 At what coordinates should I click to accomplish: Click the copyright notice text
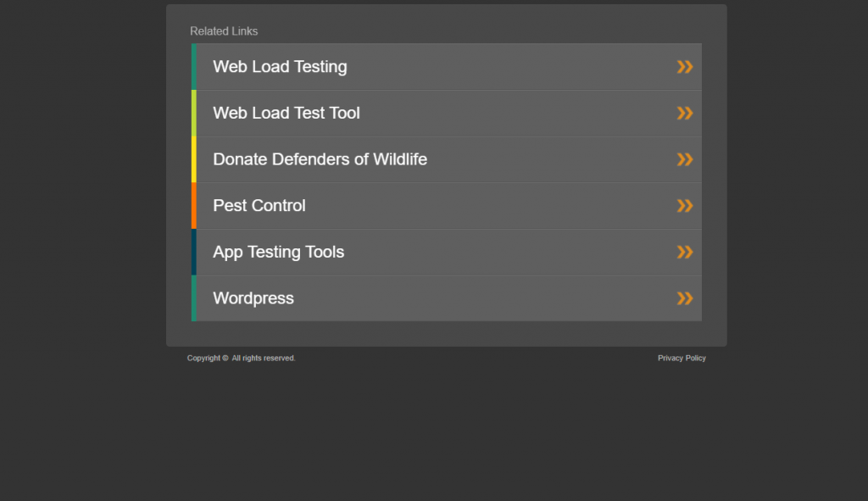[241, 358]
